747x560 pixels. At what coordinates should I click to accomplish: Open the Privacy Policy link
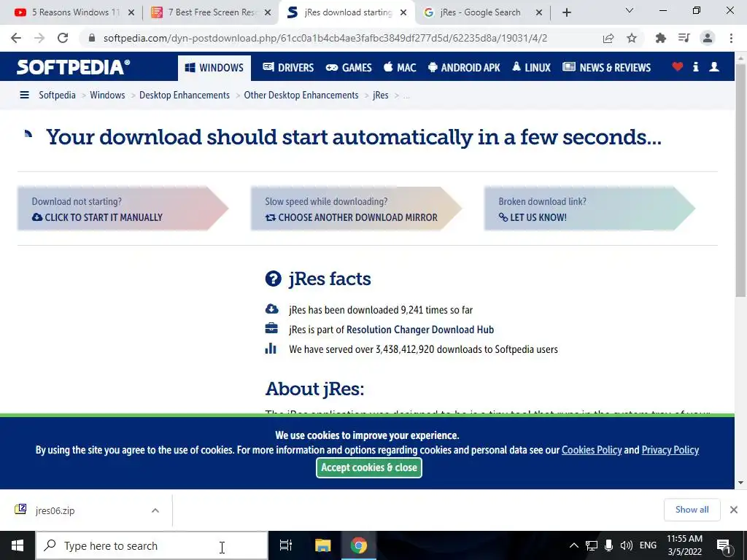(x=670, y=450)
